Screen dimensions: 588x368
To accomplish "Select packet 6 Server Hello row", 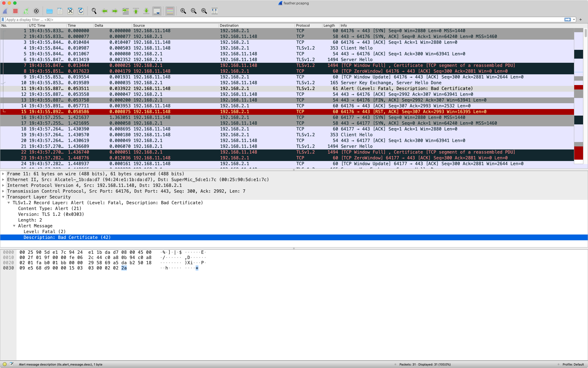I will (287, 60).
